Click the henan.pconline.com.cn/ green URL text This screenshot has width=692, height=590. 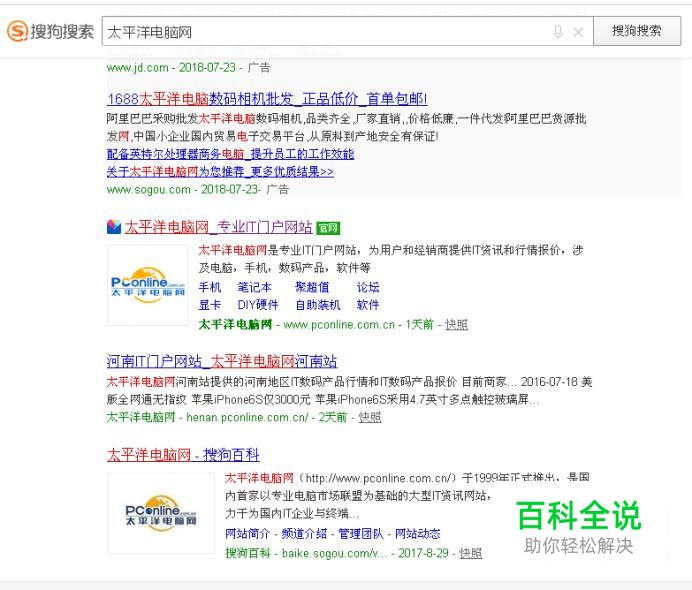[248, 417]
